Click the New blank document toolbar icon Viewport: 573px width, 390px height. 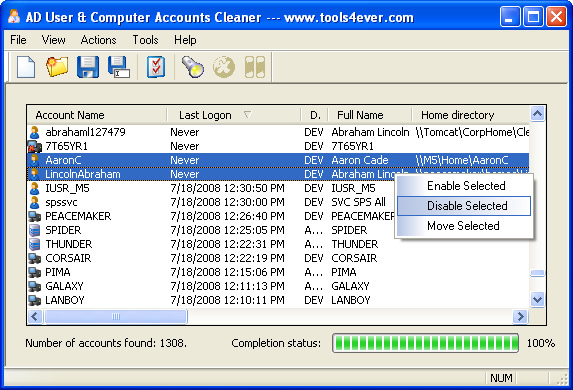click(x=26, y=67)
